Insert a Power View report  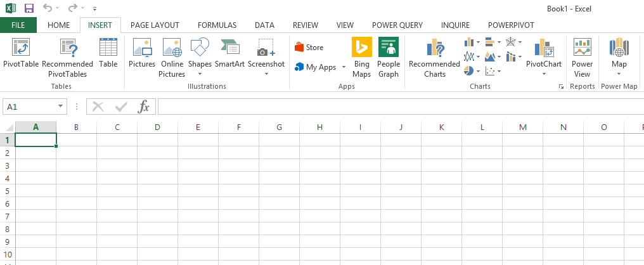(x=582, y=58)
